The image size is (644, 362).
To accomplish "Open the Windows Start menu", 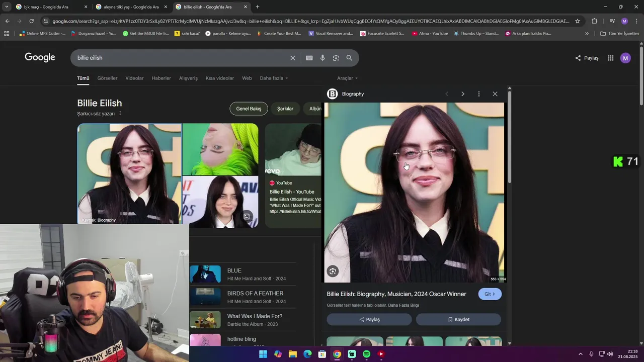I will click(x=263, y=354).
